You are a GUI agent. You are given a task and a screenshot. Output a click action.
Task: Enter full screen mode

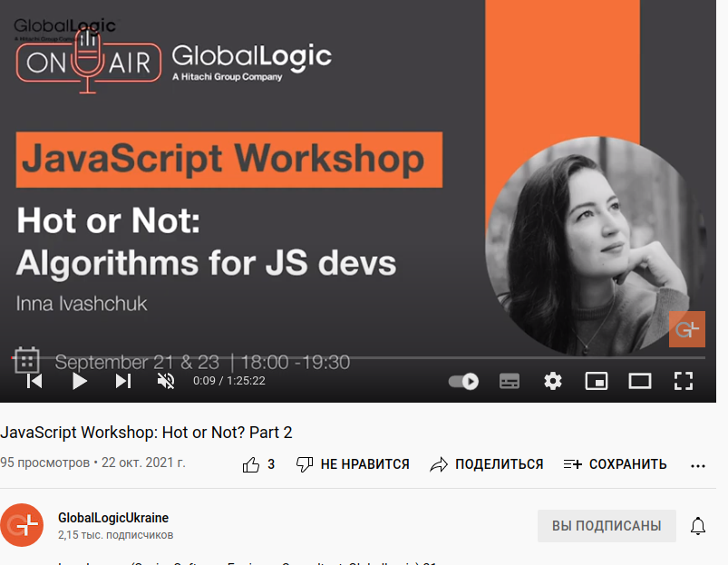pyautogui.click(x=684, y=382)
